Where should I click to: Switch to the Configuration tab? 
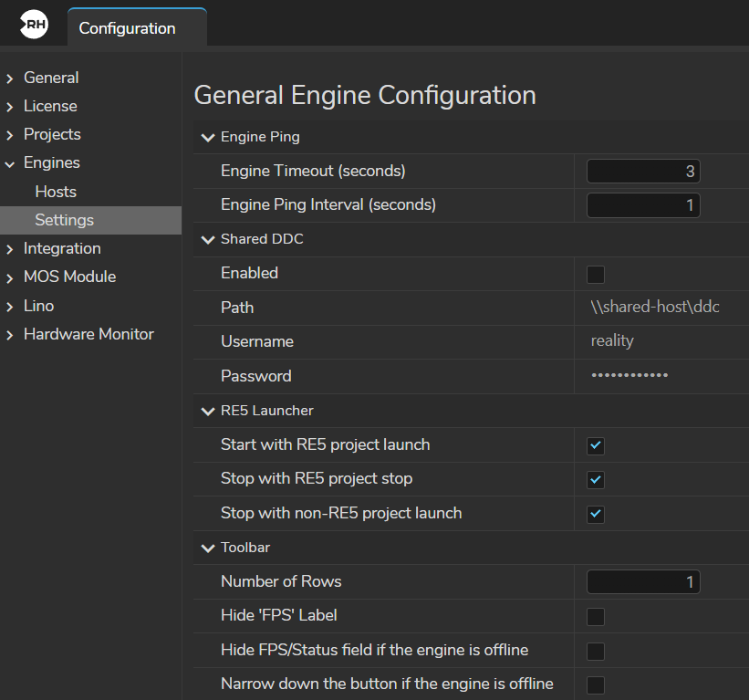click(x=127, y=28)
